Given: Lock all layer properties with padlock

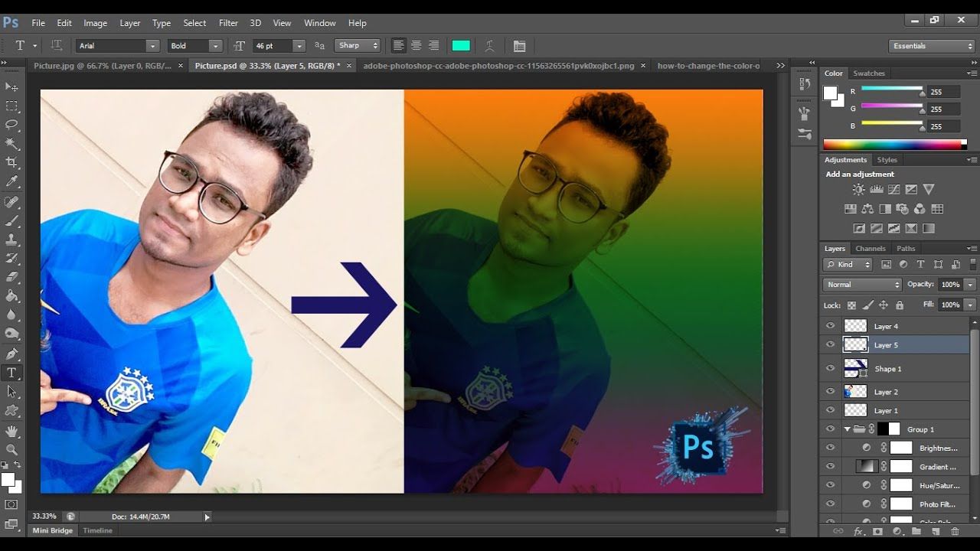Looking at the screenshot, I should [x=899, y=305].
